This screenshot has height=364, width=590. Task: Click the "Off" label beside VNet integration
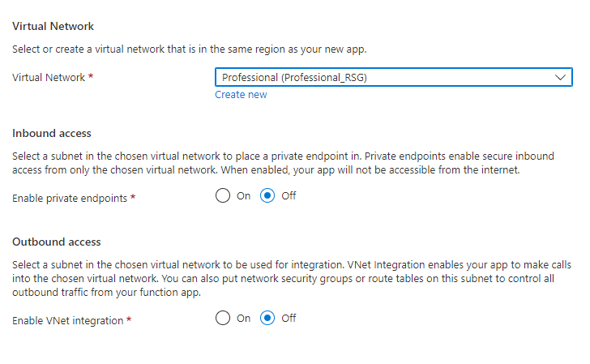(x=289, y=319)
